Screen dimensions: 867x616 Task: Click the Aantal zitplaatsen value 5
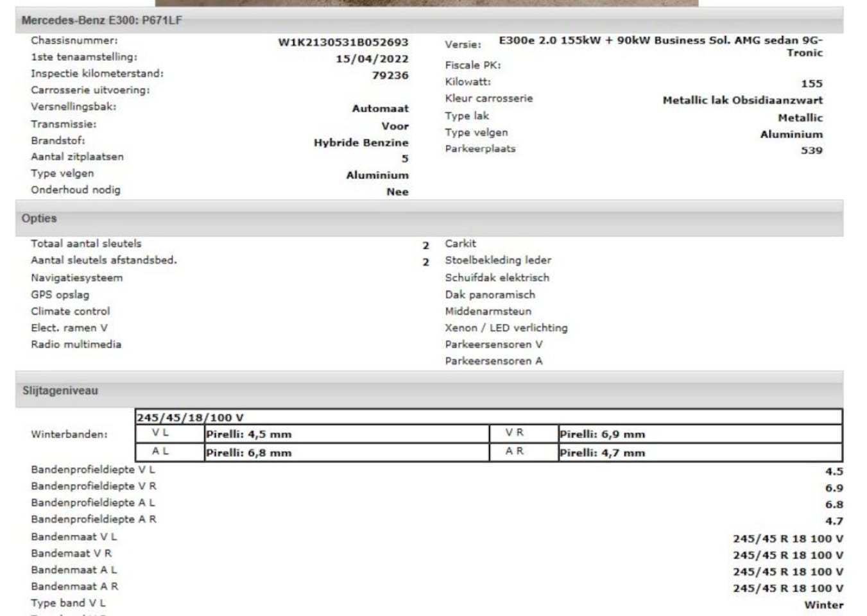point(405,158)
